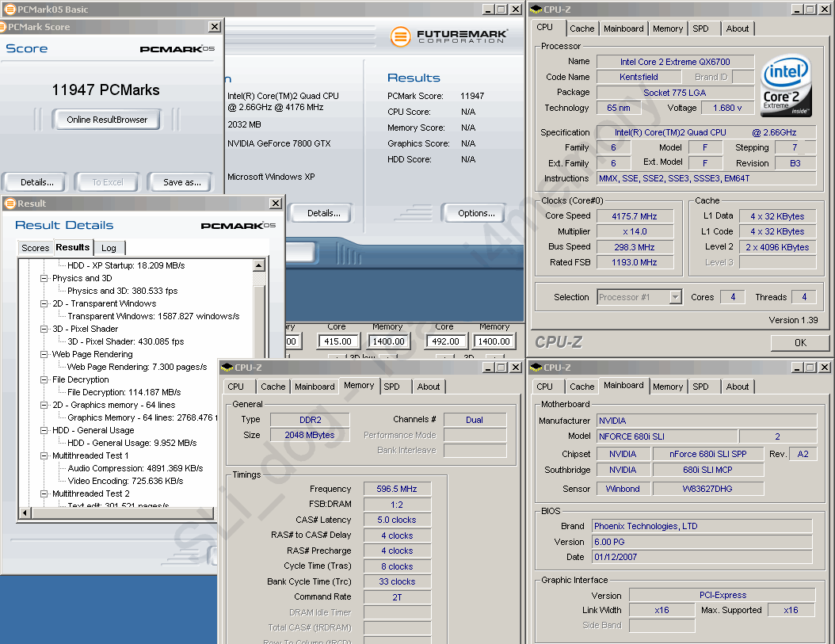Click the Save as... button
Viewport: 835px width, 644px height.
point(181,182)
